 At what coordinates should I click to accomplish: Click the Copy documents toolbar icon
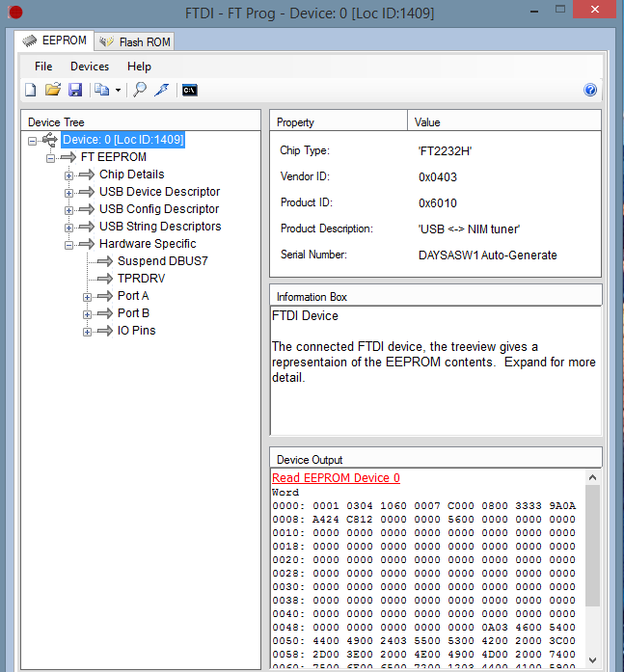coord(102,90)
